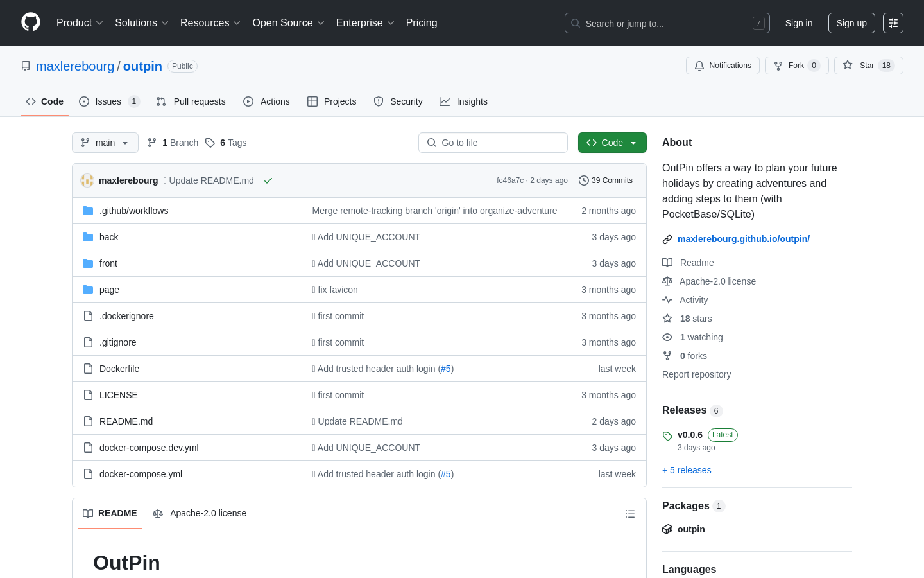Open docker-compose.yml file
This screenshot has height=578, width=924.
pyautogui.click(x=141, y=474)
